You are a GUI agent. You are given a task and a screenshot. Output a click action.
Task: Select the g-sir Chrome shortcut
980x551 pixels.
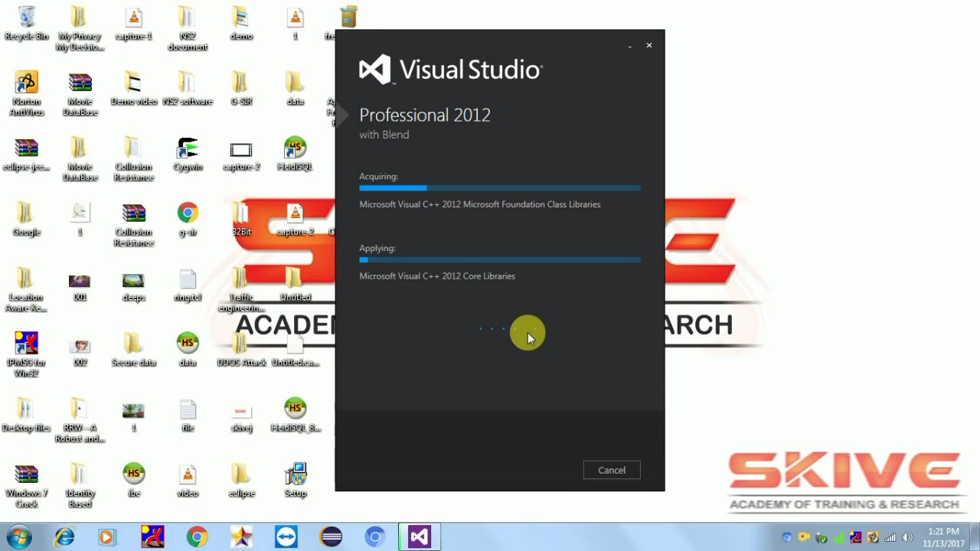click(188, 220)
